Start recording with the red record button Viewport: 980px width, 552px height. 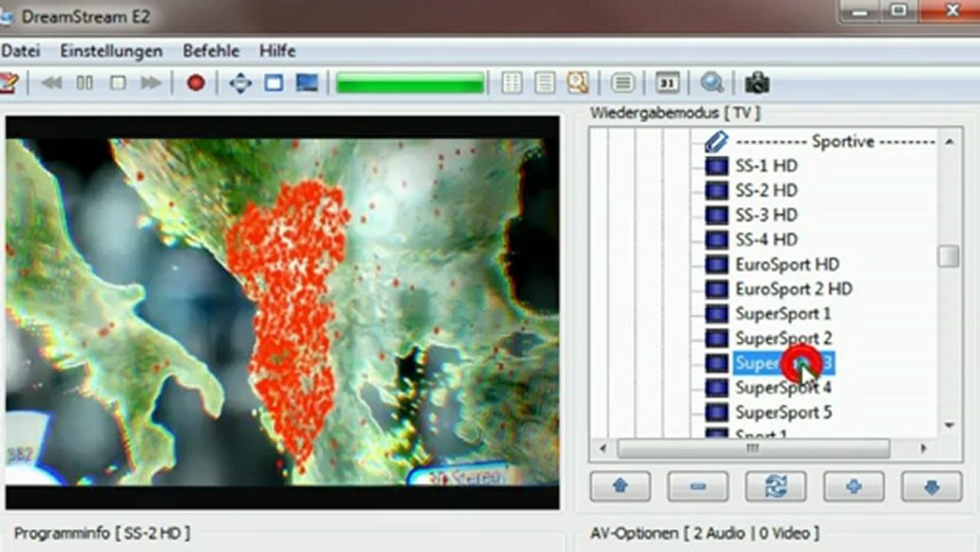pyautogui.click(x=196, y=83)
